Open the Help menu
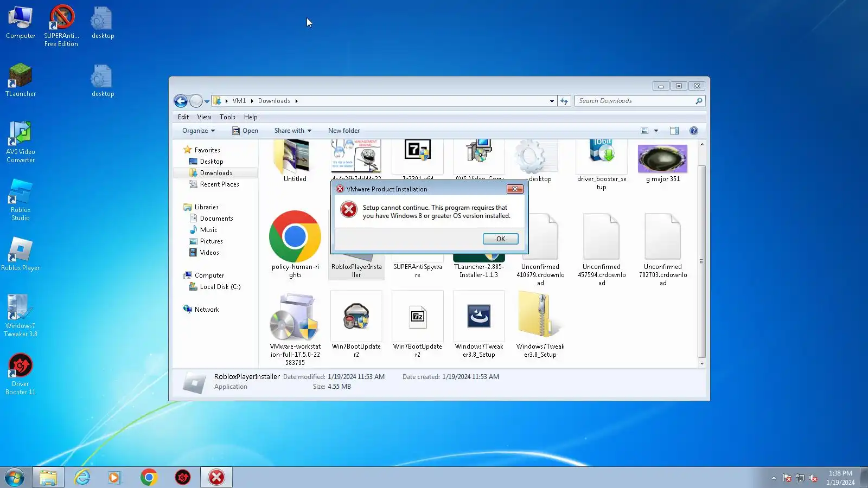Image resolution: width=868 pixels, height=488 pixels. pyautogui.click(x=251, y=117)
